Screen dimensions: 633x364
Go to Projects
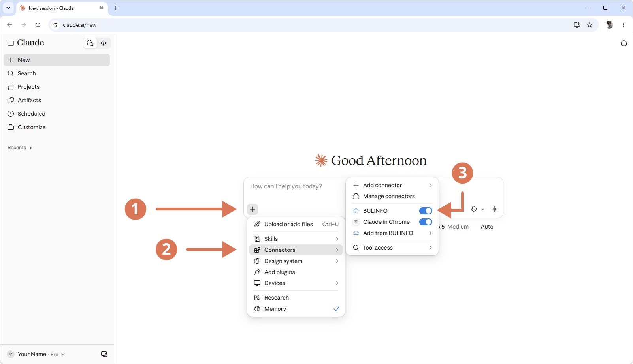click(57, 87)
